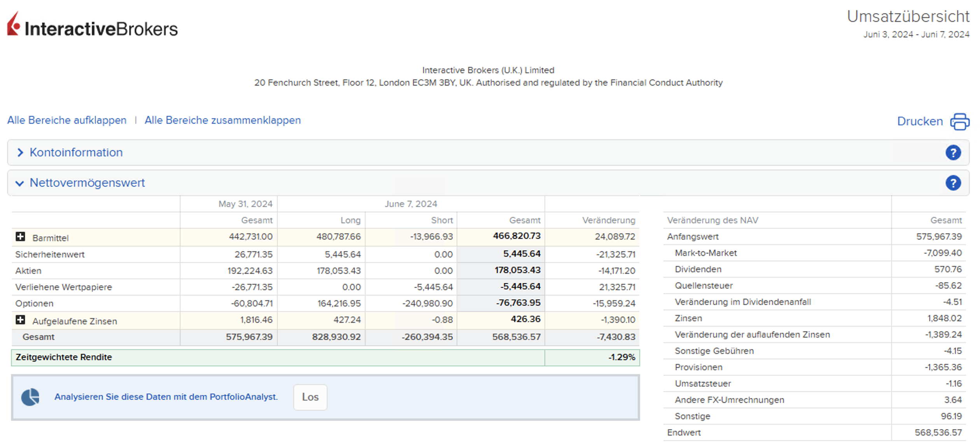Screen dimensions: 980x445
Task: Click the Provisionen value -1,365.36
Action: 943,367
